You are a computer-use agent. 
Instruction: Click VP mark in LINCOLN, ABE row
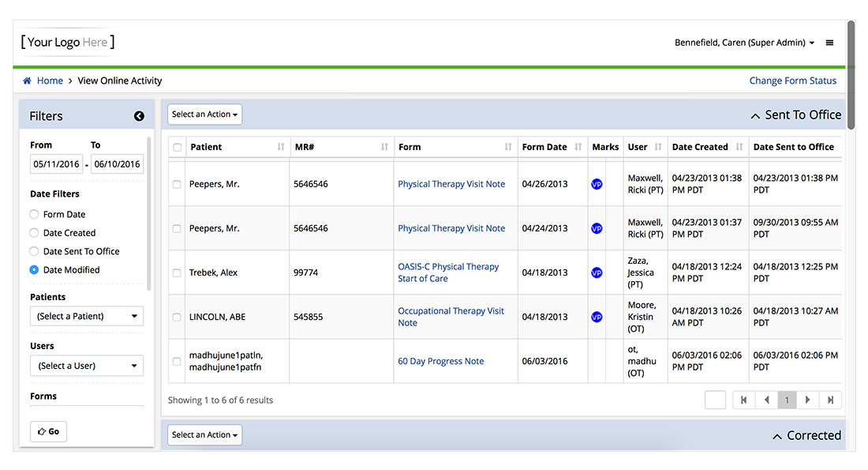click(597, 317)
